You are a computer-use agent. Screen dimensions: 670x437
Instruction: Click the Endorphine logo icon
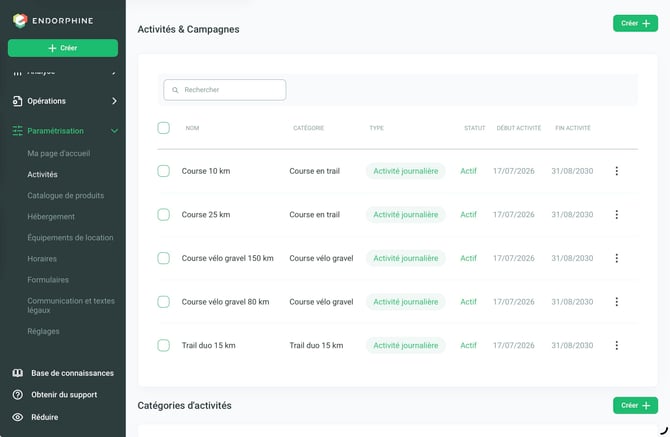point(20,21)
